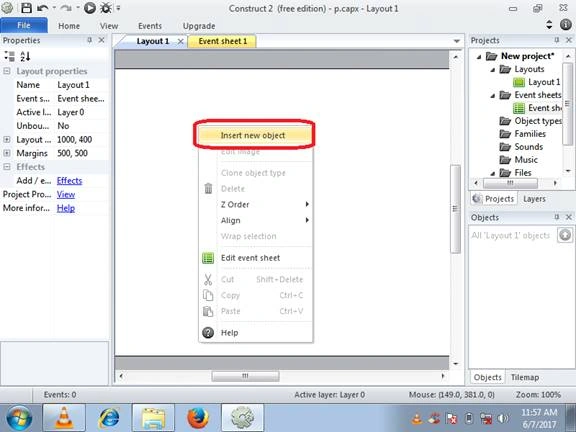Click the Object types folder
Screen dimensions: 576x432
coord(530,121)
